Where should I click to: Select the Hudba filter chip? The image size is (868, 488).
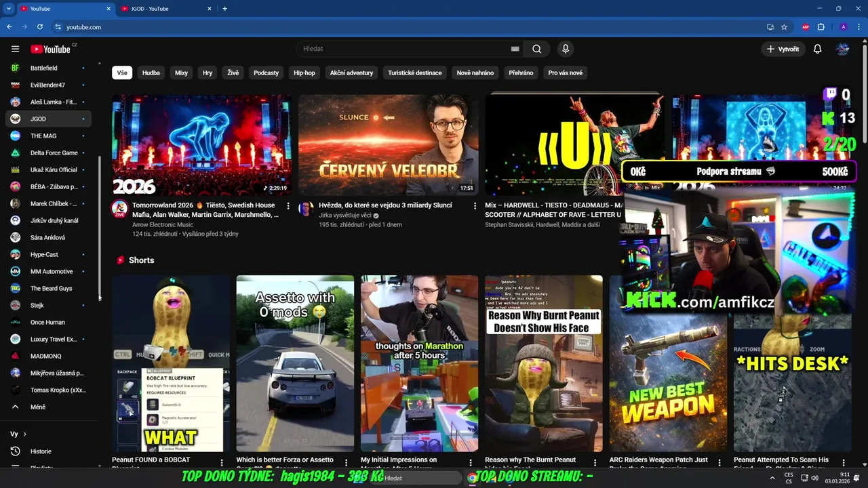click(x=151, y=73)
